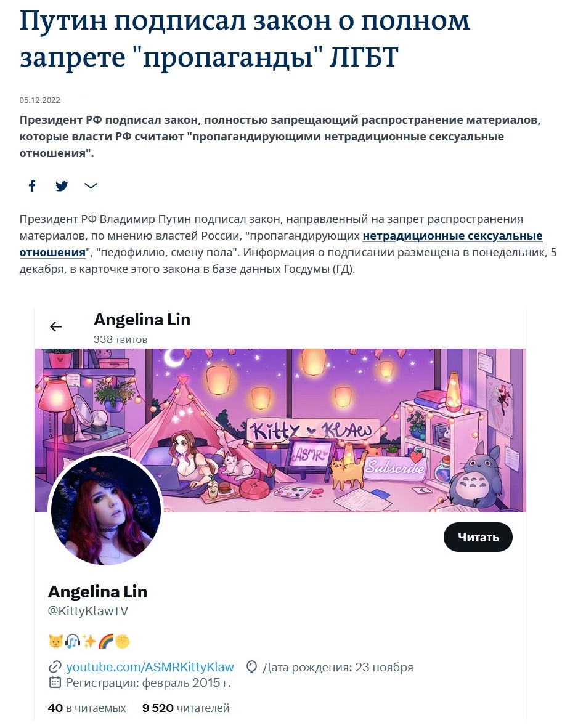Click the cat face emoji in bio
578x728 pixels.
click(55, 641)
